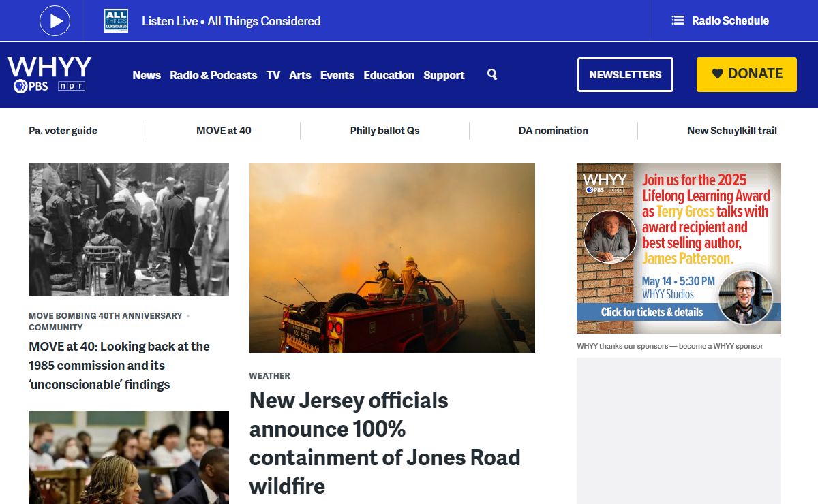Go to WHYY home via logo
This screenshot has height=504, width=818.
coord(50,67)
